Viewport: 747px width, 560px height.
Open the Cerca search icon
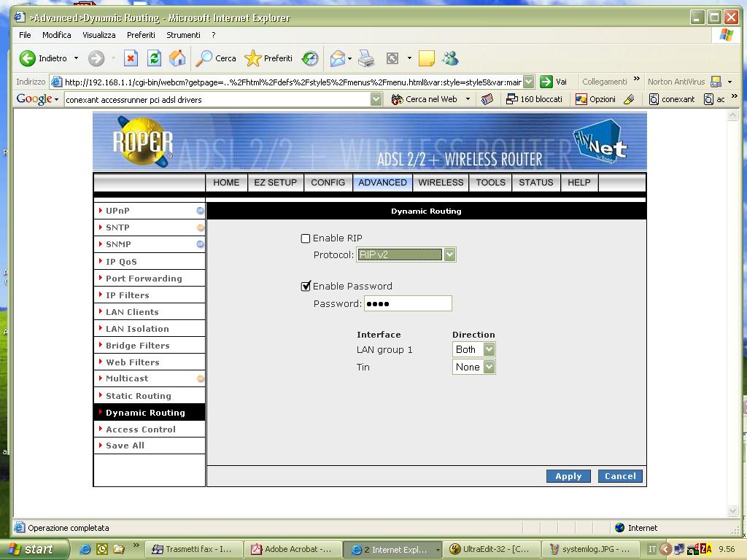(x=217, y=58)
